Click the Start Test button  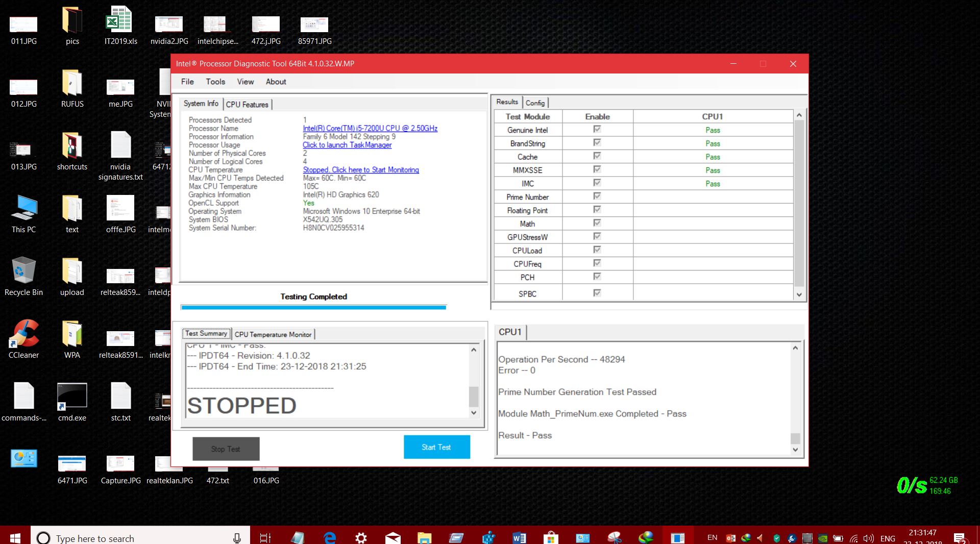tap(436, 447)
